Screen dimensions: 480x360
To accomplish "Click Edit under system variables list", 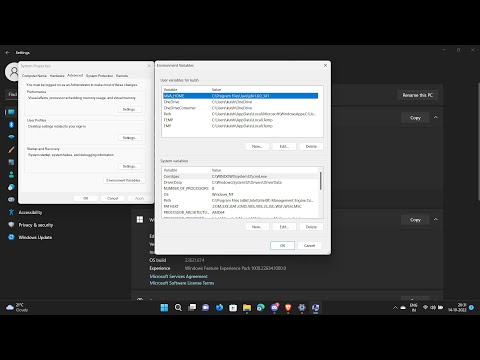I will tap(284, 227).
